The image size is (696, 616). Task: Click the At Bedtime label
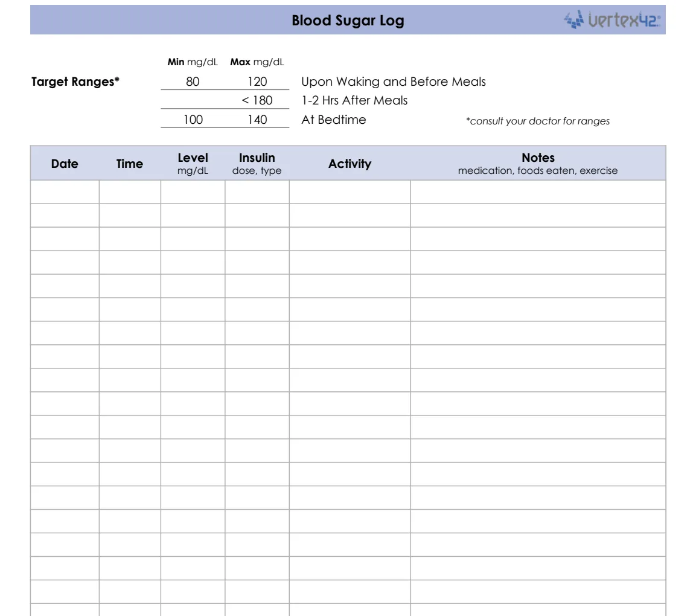(x=334, y=120)
